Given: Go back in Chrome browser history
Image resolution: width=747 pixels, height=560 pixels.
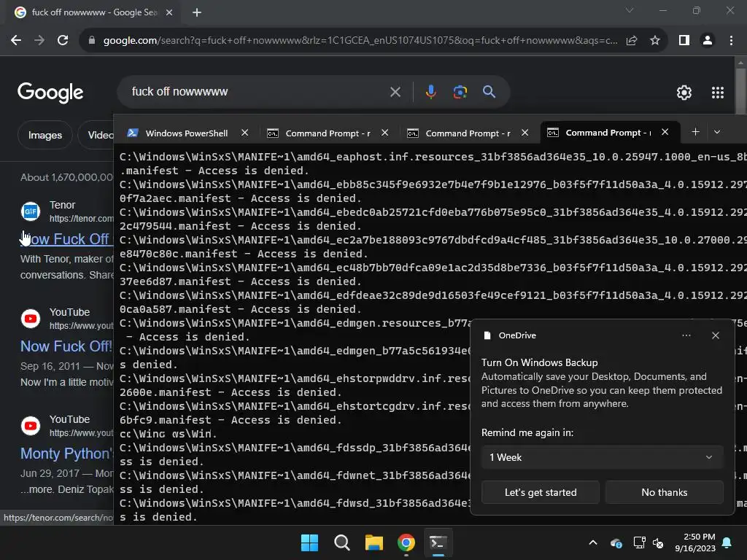Looking at the screenshot, I should pyautogui.click(x=16, y=41).
